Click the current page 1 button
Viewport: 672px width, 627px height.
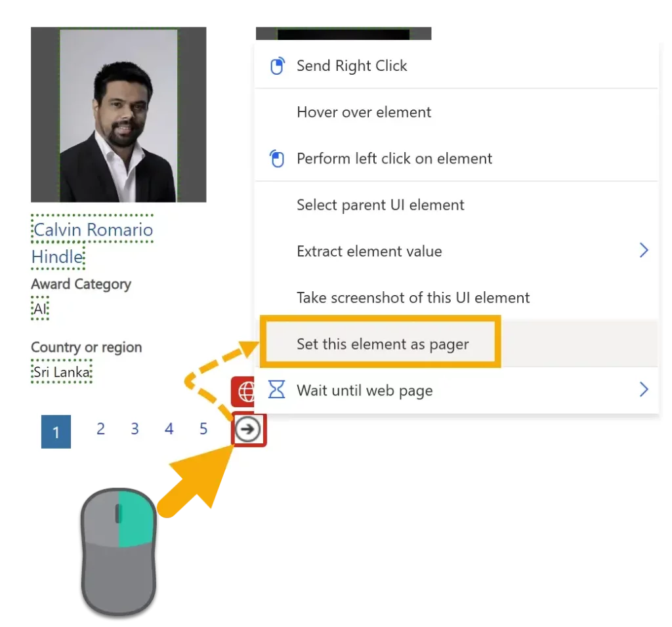tap(56, 432)
